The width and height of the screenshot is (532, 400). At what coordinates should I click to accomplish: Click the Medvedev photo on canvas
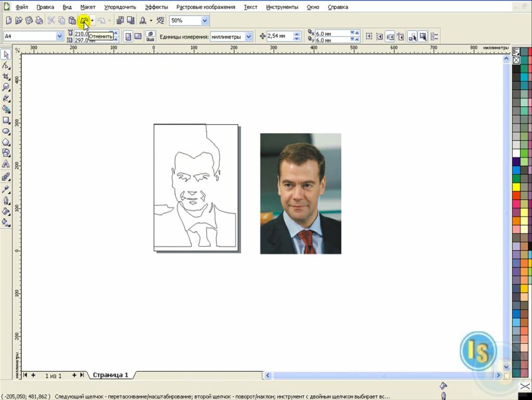tap(300, 194)
